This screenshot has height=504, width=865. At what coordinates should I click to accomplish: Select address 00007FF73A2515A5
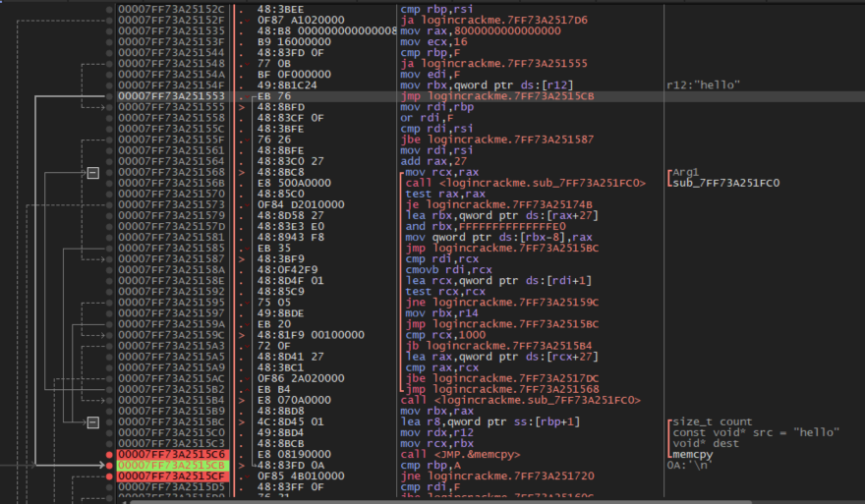tap(172, 357)
